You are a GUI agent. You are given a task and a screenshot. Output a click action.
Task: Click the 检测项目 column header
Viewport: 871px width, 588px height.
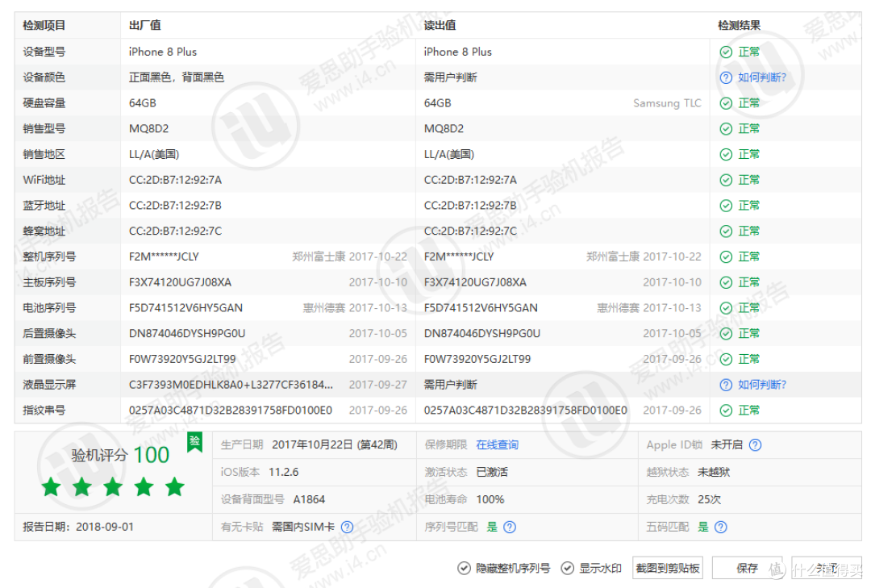click(44, 26)
